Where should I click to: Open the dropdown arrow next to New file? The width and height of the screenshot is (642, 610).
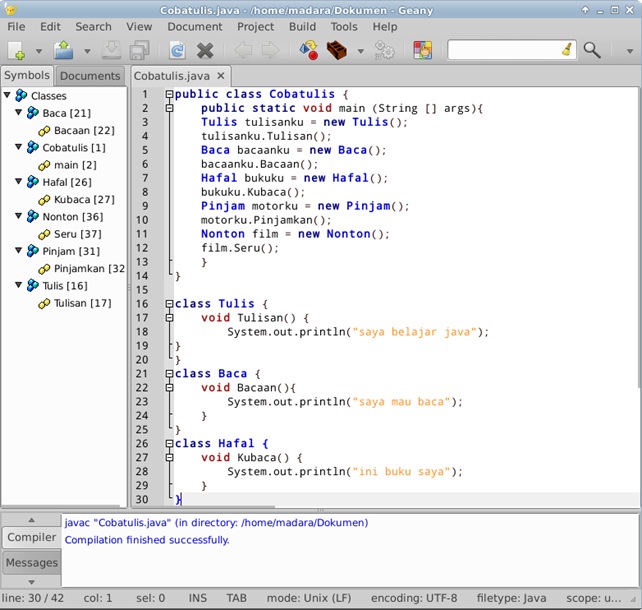[x=39, y=51]
